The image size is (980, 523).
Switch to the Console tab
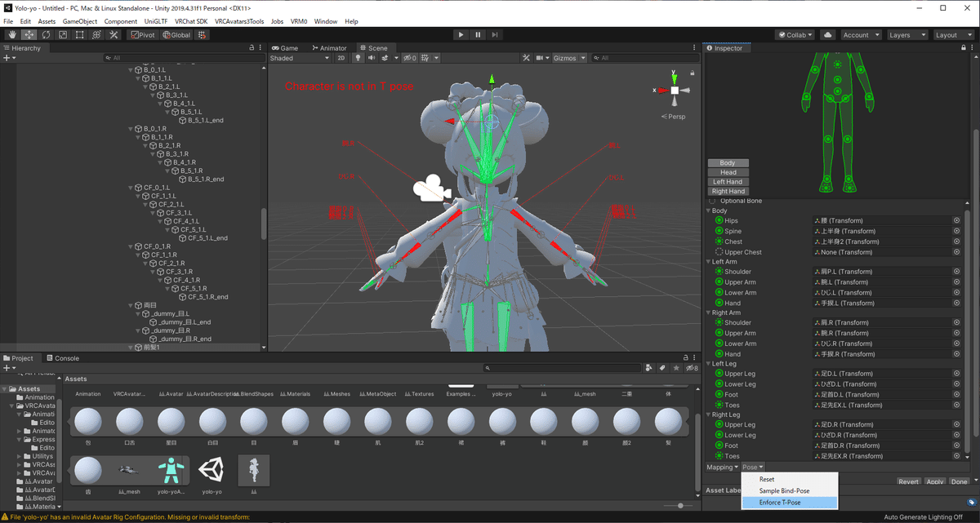tap(62, 358)
